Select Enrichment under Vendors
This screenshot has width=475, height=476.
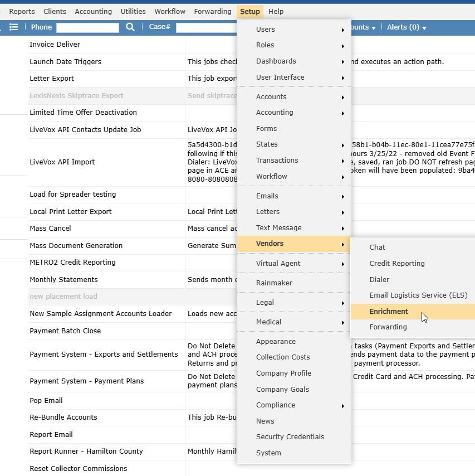[388, 311]
